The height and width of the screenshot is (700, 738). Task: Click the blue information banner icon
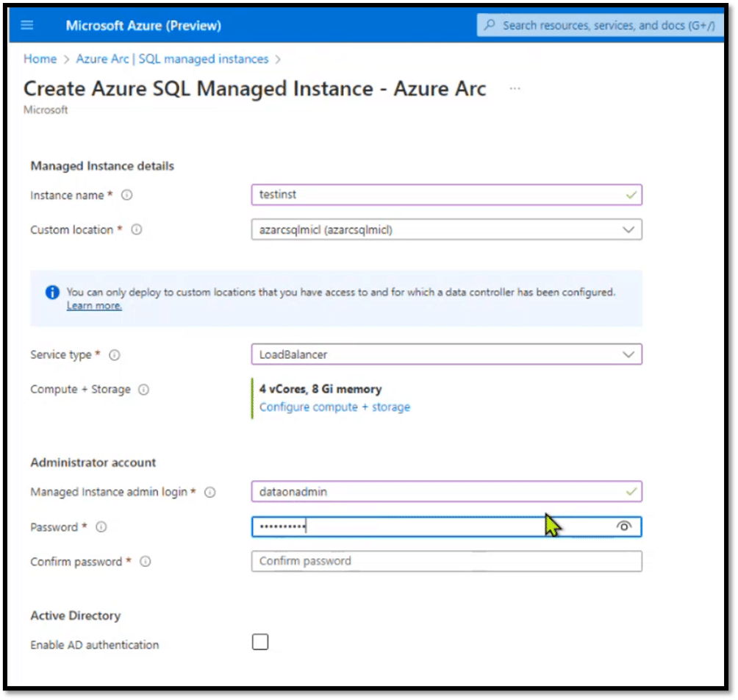click(52, 293)
